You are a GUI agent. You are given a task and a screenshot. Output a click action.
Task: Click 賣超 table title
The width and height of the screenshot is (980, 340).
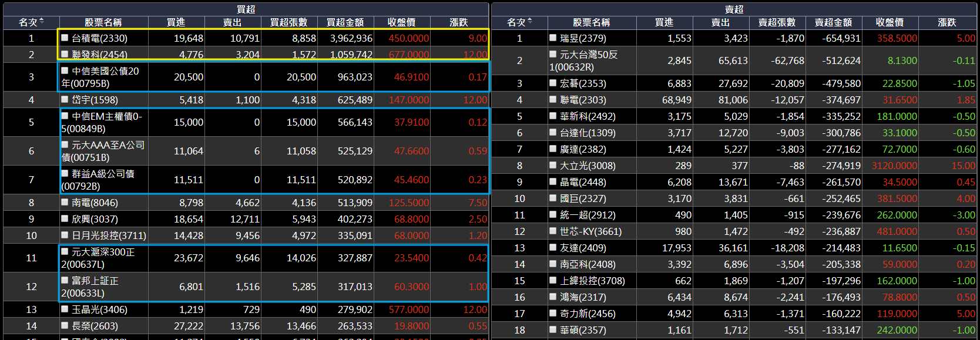point(734,9)
